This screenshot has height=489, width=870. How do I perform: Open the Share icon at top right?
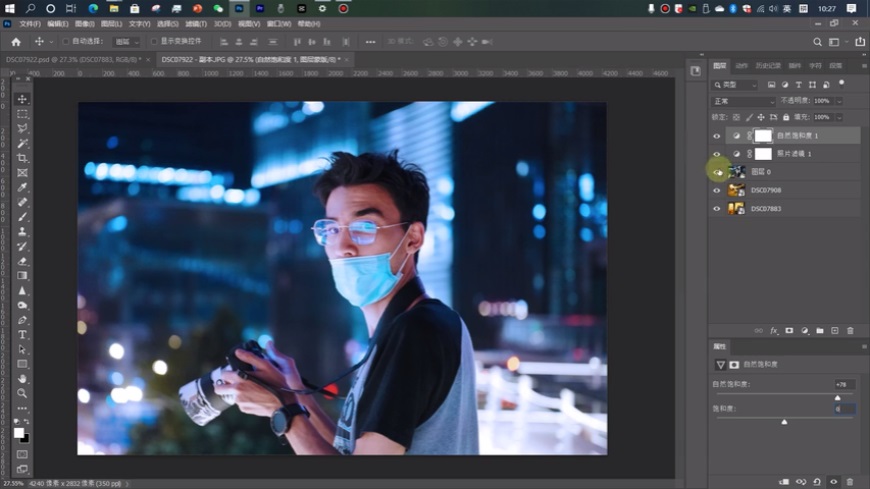point(860,42)
